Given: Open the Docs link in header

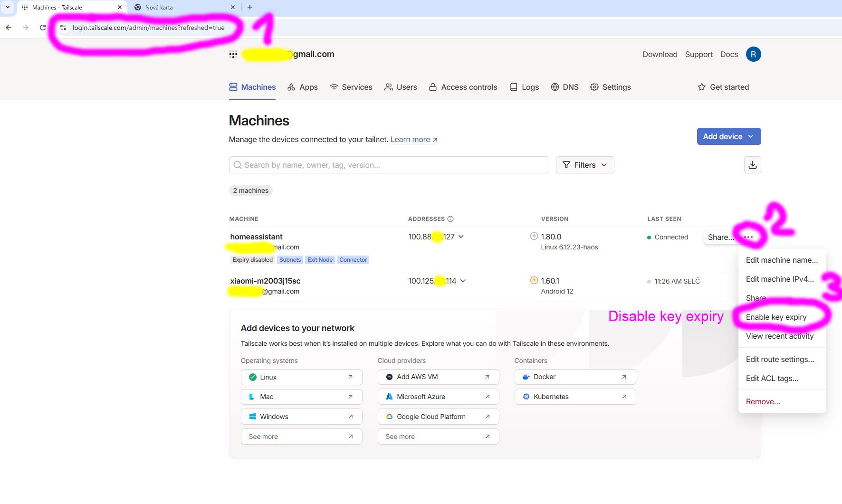Looking at the screenshot, I should [729, 54].
